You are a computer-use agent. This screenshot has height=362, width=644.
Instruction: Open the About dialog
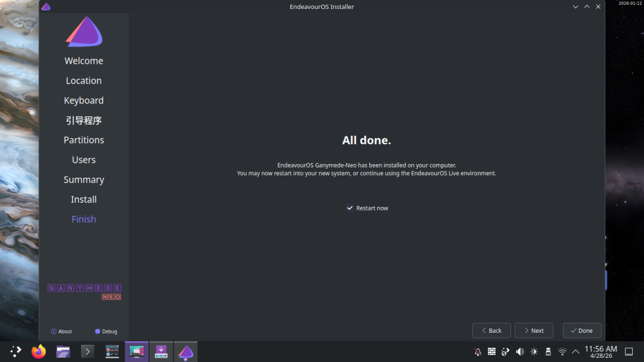(x=61, y=331)
